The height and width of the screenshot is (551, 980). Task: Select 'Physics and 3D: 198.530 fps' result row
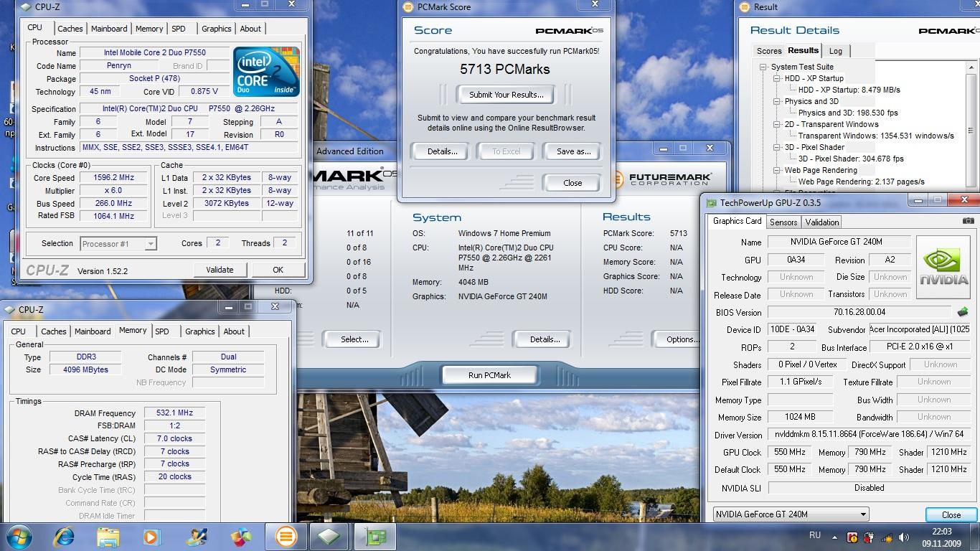pyautogui.click(x=848, y=113)
